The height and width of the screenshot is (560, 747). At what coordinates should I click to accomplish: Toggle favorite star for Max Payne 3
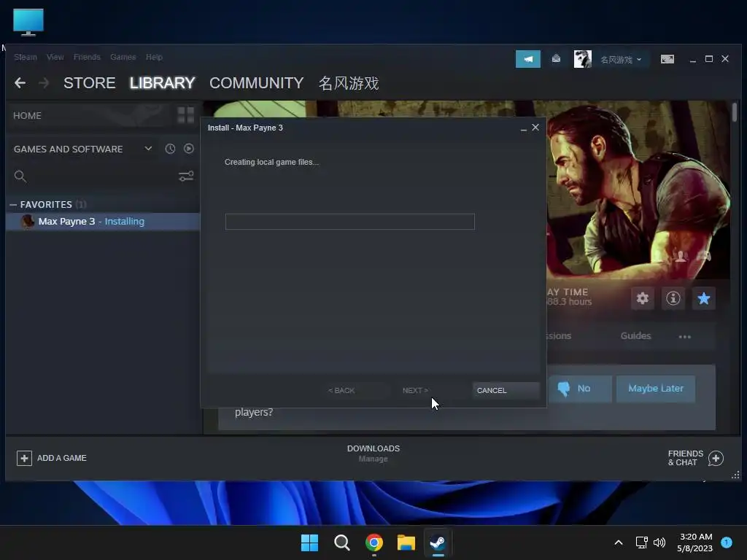pos(704,298)
